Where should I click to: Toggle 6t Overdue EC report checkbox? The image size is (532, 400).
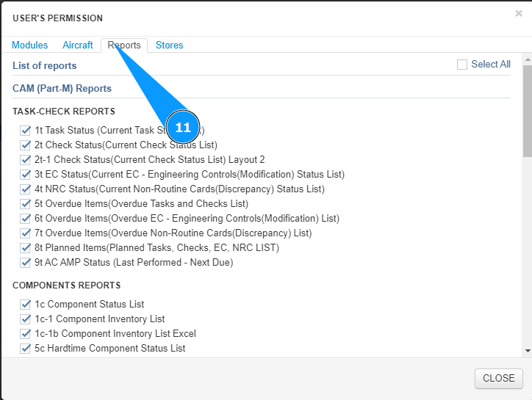[26, 219]
